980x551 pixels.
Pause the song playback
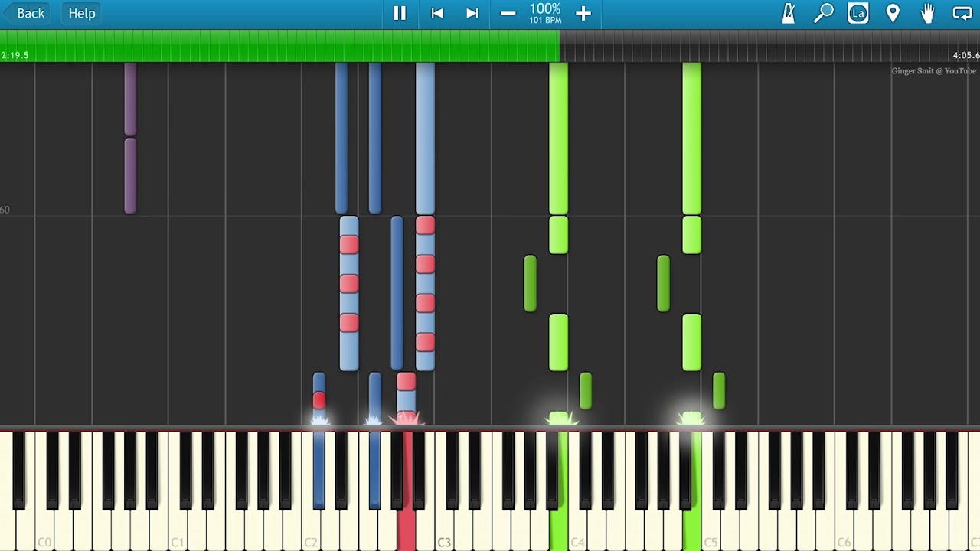point(400,13)
